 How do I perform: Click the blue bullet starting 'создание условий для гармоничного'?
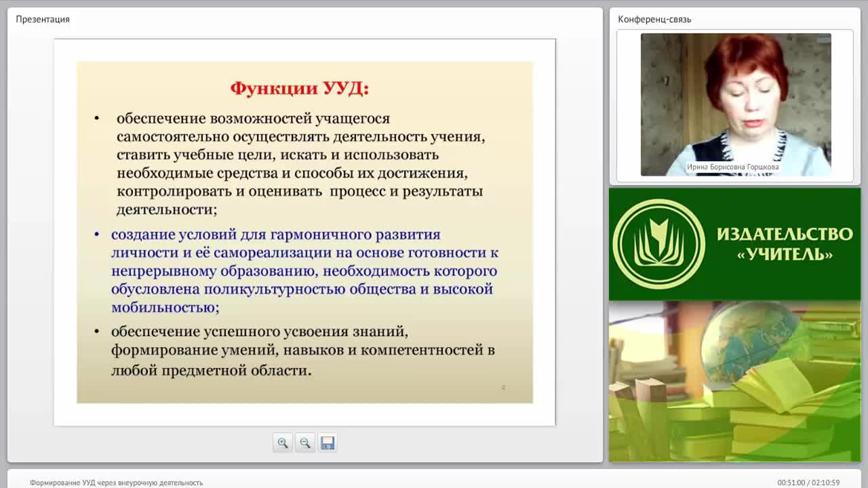304,271
